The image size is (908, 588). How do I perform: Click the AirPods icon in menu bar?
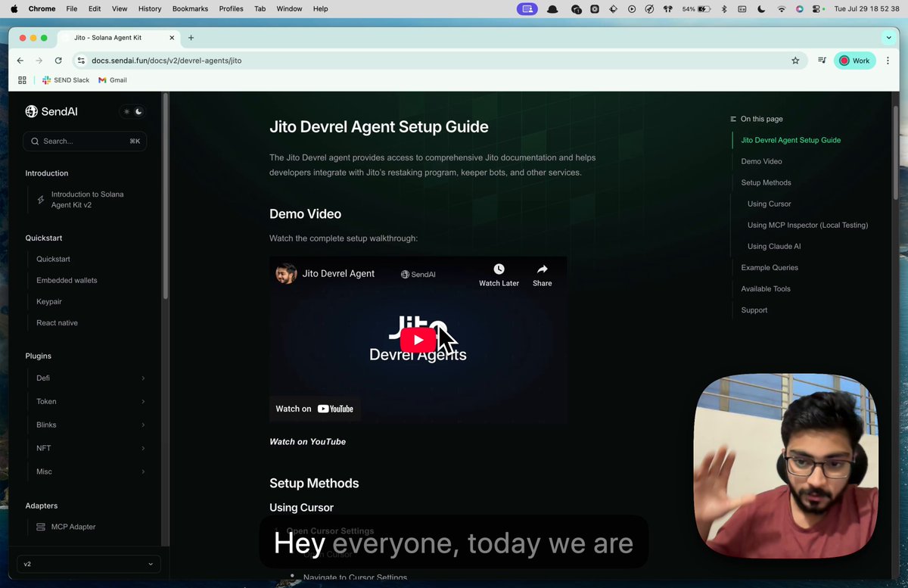(667, 9)
